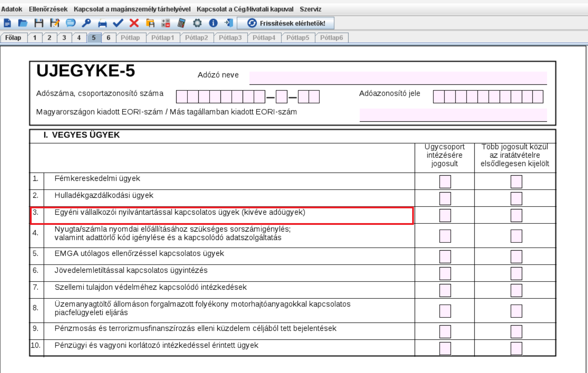Open the Szerviz menu
This screenshot has height=373, width=588.
pos(310,9)
